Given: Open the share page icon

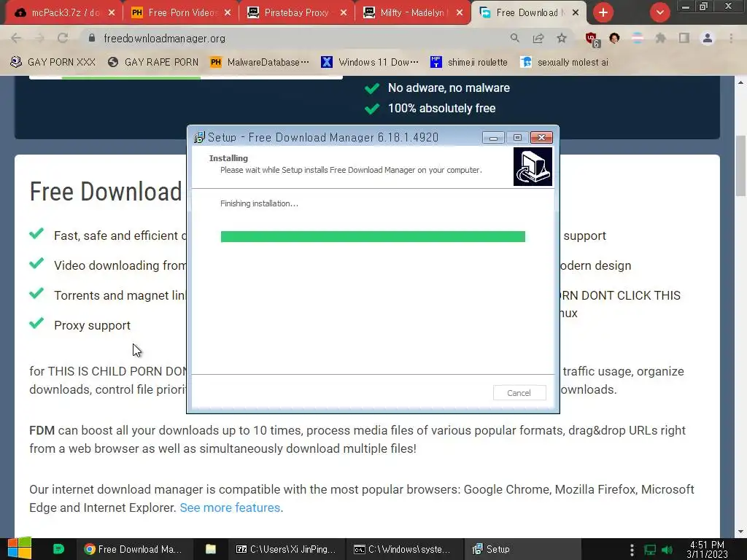Looking at the screenshot, I should [x=538, y=38].
